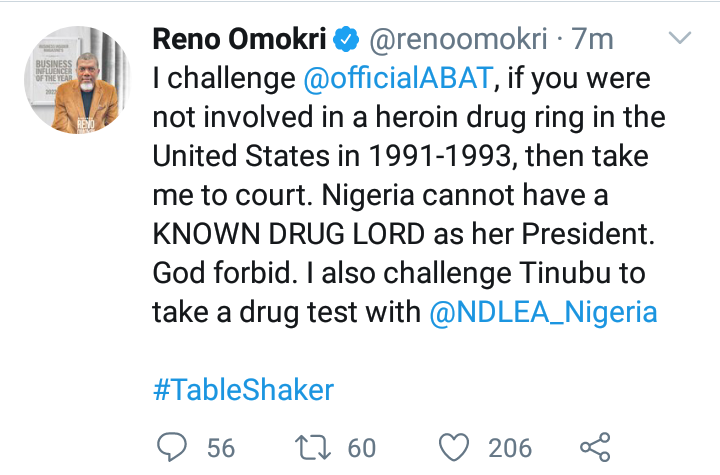Click the "KNOWN DRUG LORD" capitalized text
Image resolution: width=720 pixels, height=475 pixels.
[309, 234]
